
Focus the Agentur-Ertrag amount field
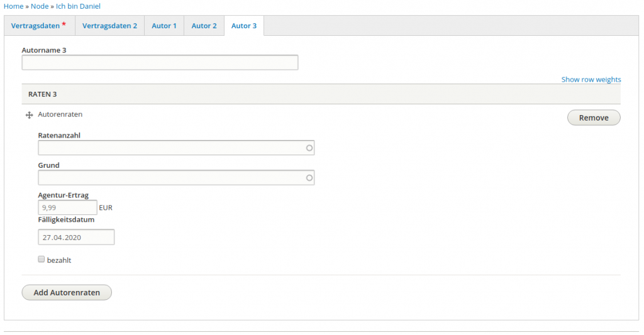pyautogui.click(x=67, y=207)
